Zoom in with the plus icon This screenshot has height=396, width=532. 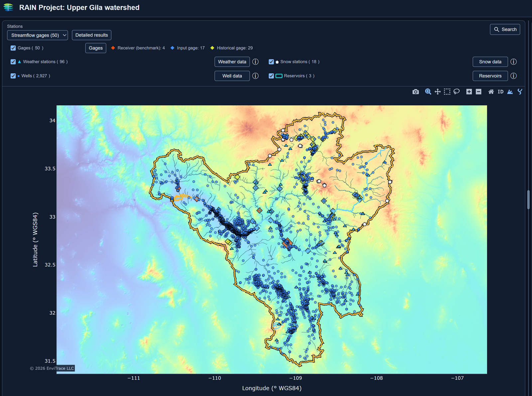click(x=469, y=92)
